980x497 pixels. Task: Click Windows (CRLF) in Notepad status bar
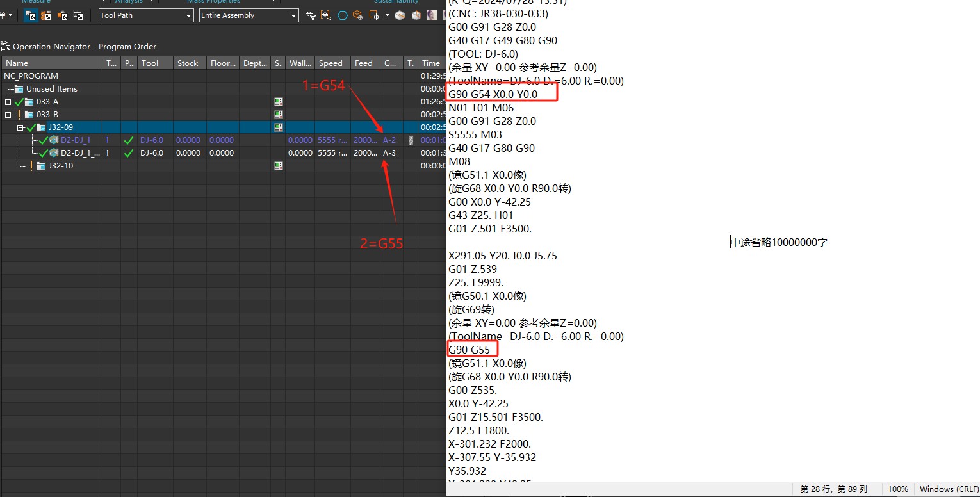tap(949, 489)
